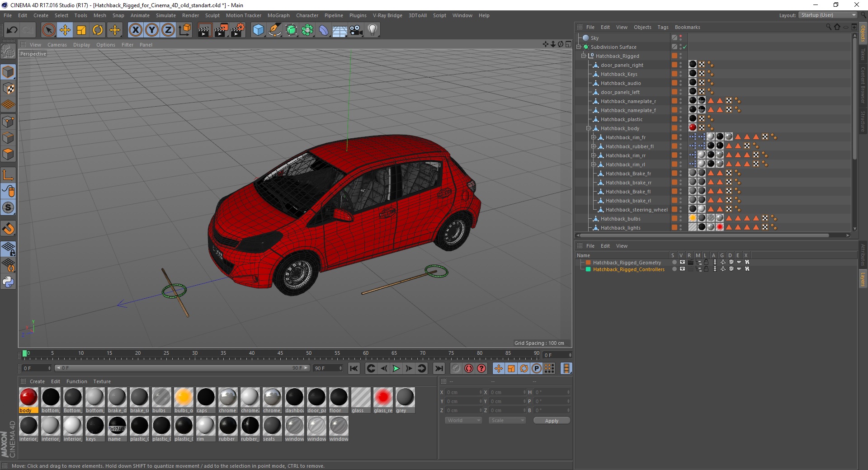Image resolution: width=868 pixels, height=470 pixels.
Task: Render the current view
Action: (x=204, y=30)
